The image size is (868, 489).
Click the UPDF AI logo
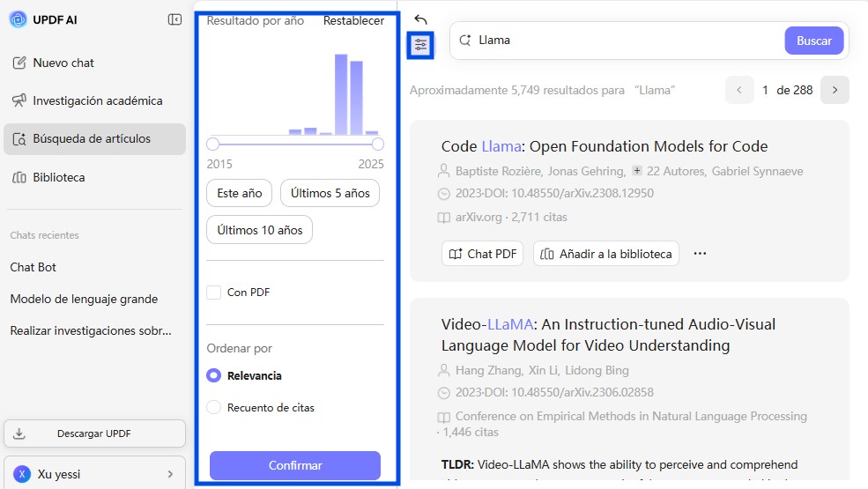[x=18, y=20]
